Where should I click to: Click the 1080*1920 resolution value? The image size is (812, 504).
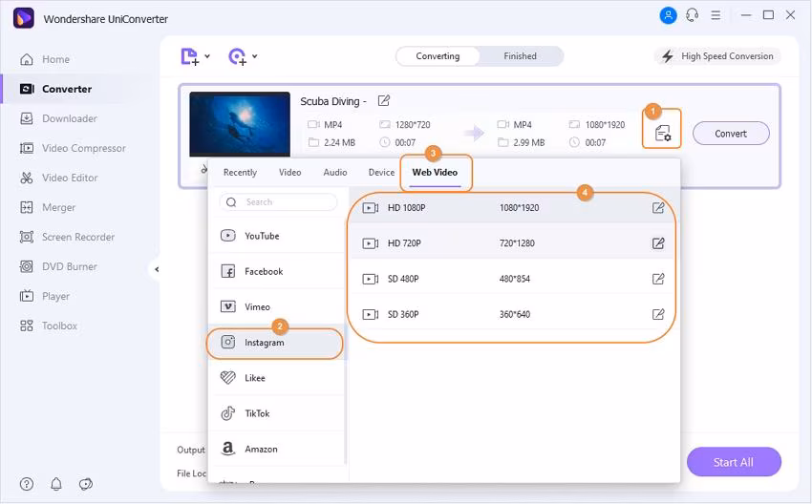click(519, 208)
